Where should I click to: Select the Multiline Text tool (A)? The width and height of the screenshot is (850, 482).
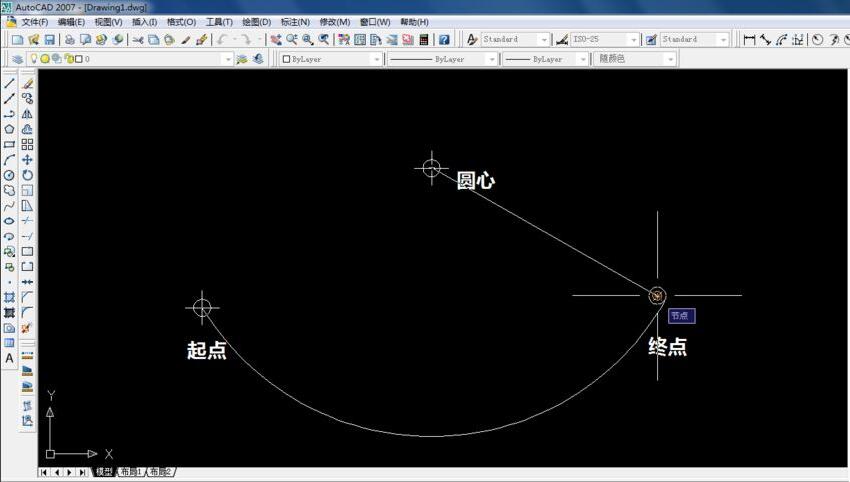point(9,358)
